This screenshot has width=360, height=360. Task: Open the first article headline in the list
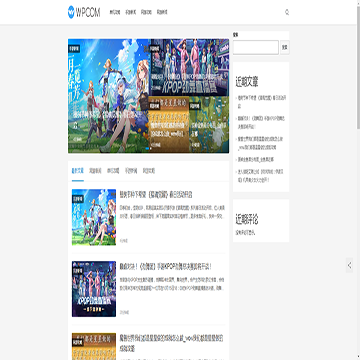(x=156, y=195)
